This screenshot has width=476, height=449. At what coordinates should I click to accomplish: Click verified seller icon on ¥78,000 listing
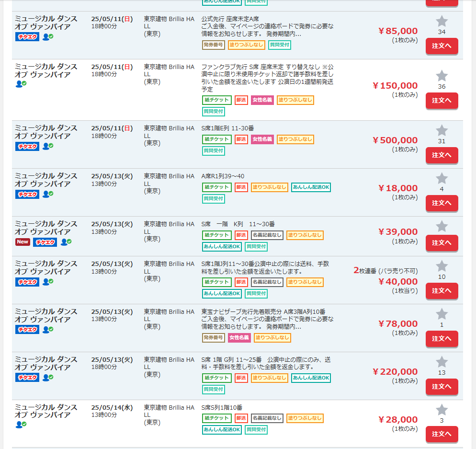(x=48, y=330)
